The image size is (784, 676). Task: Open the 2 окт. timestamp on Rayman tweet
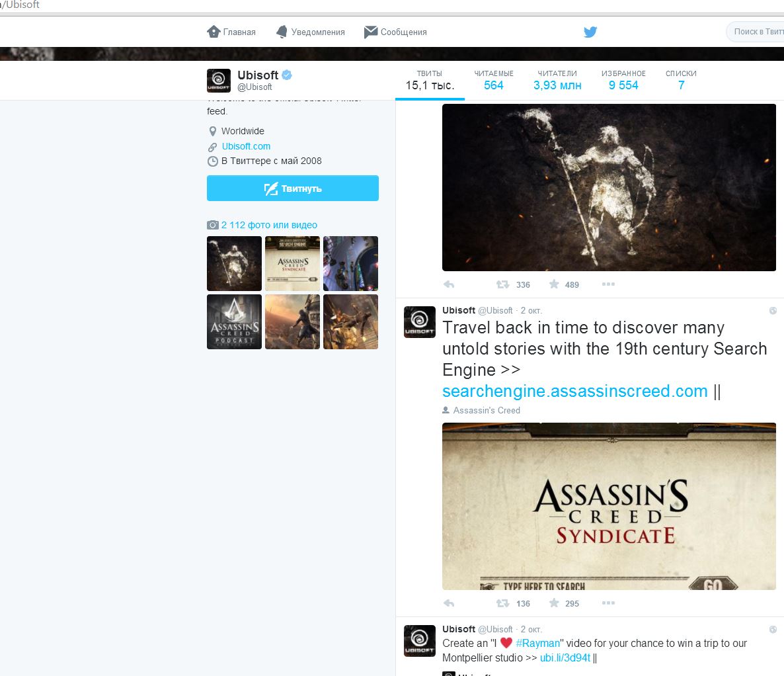(531, 630)
